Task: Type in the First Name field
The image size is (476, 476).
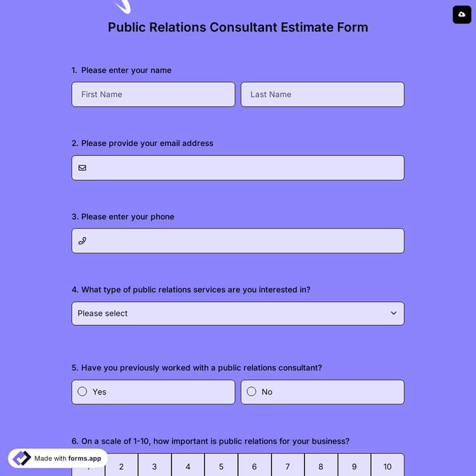Action: [153, 95]
